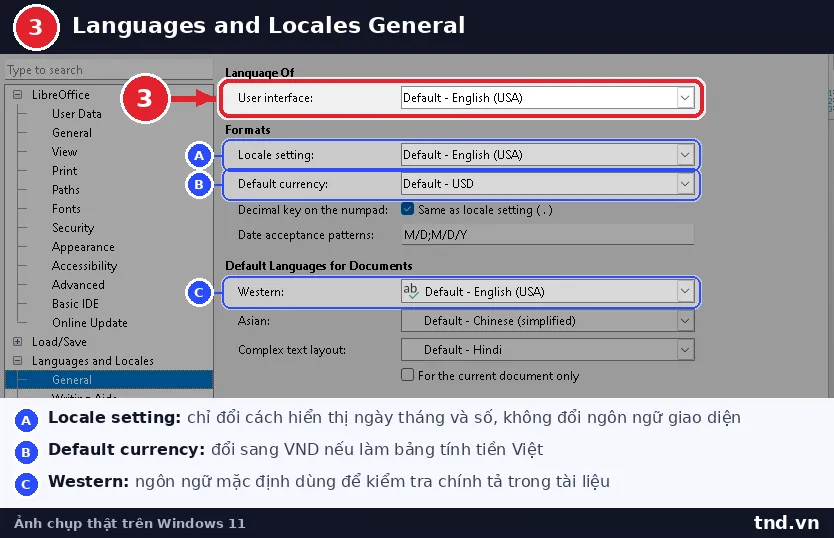Select Security in options tree
The image size is (834, 538).
tap(73, 228)
